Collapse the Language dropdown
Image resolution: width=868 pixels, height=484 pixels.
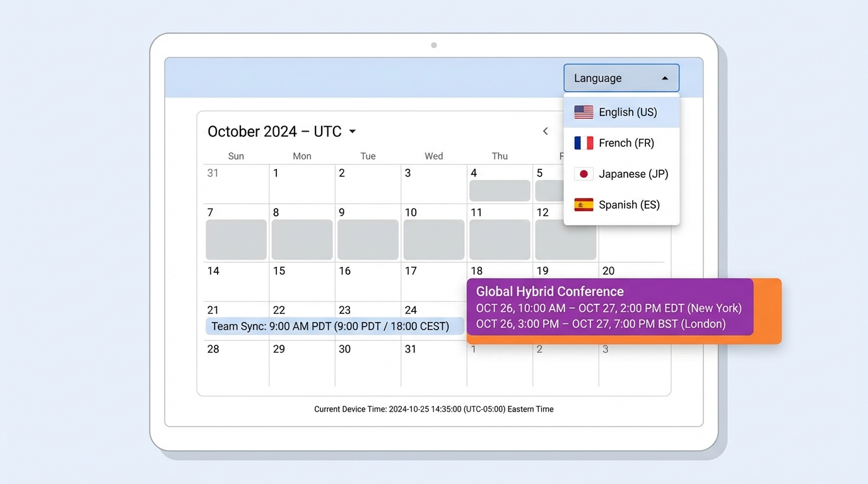[x=621, y=78]
